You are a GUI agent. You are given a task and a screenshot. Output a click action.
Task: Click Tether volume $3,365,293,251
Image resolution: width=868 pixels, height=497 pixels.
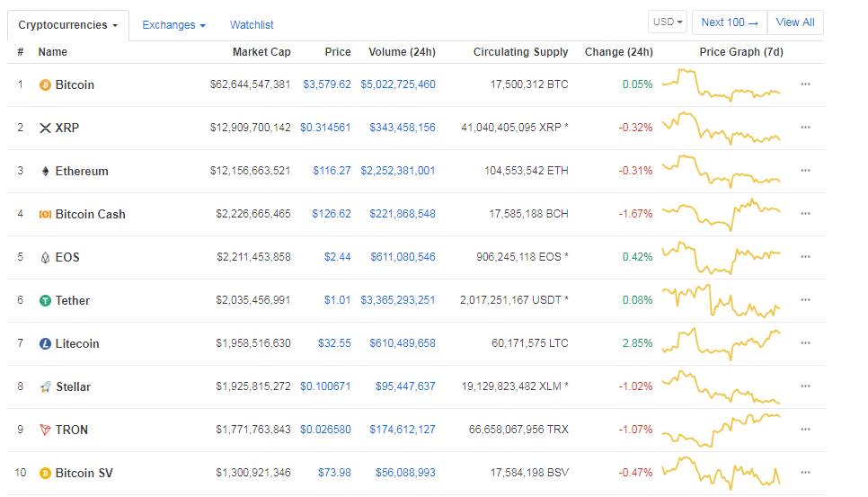(398, 300)
